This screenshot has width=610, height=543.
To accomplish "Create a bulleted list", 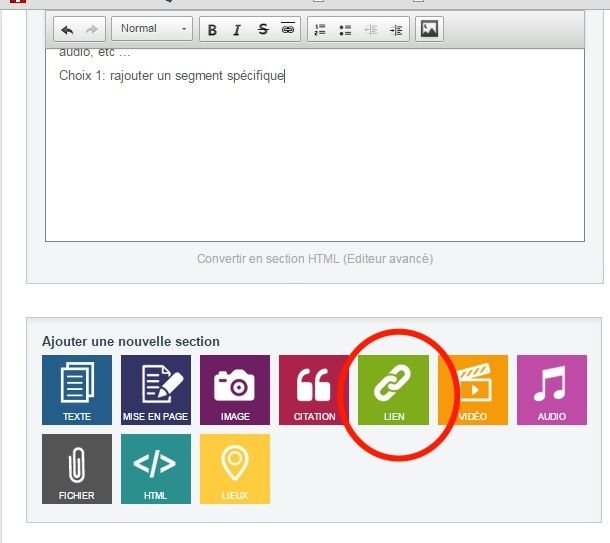I will pyautogui.click(x=345, y=30).
